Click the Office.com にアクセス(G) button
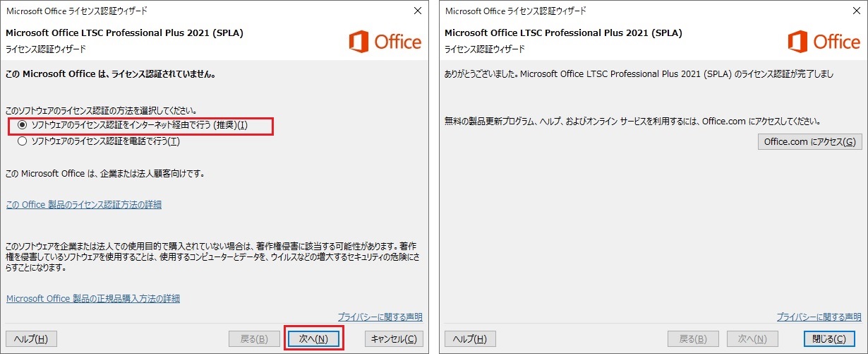868x354 pixels. 810,142
